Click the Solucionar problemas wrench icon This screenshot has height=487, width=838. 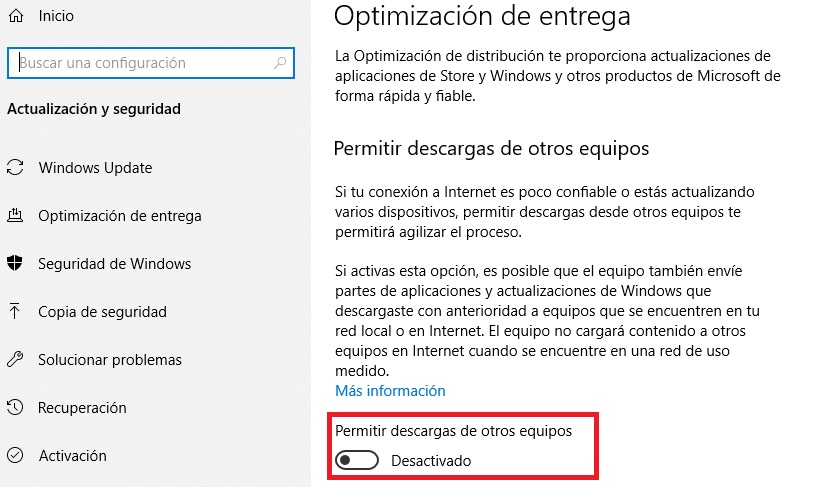(x=15, y=360)
